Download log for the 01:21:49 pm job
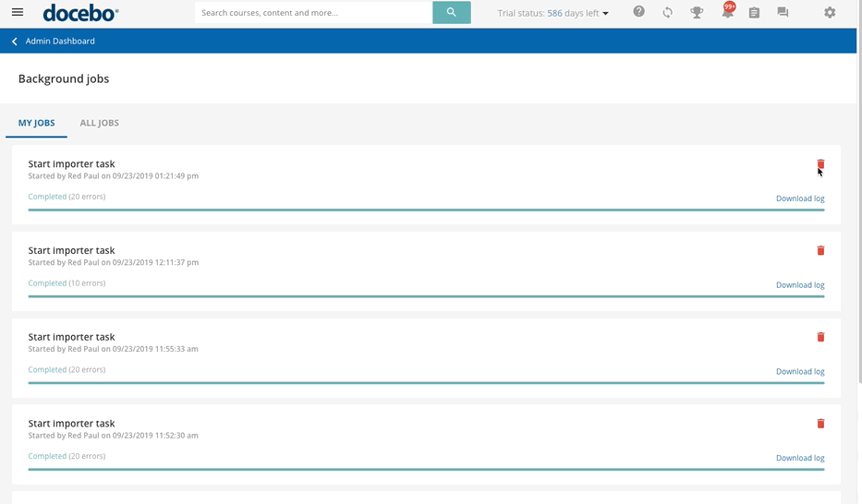The width and height of the screenshot is (862, 504). (x=800, y=198)
